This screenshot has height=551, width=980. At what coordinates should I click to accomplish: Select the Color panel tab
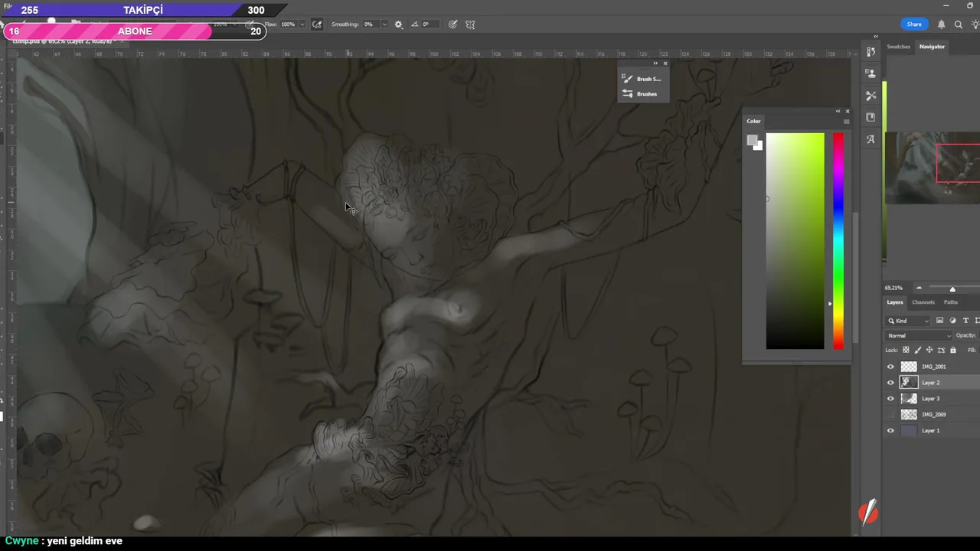754,121
